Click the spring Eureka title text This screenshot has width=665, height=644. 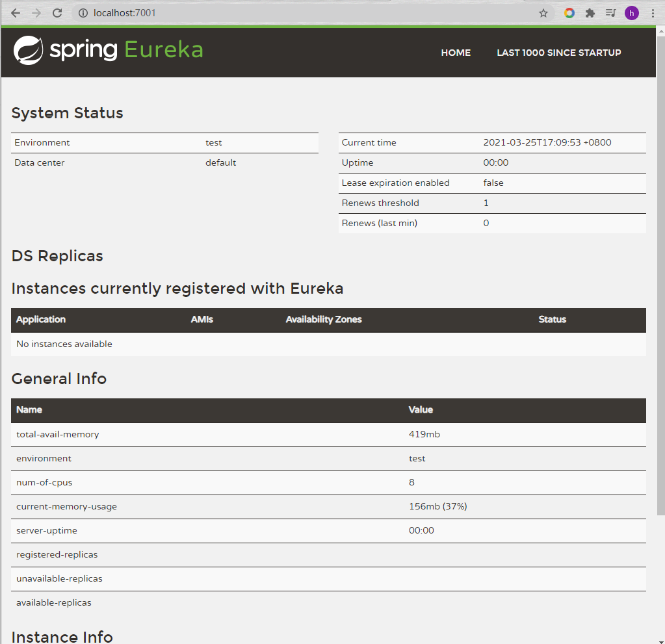126,50
